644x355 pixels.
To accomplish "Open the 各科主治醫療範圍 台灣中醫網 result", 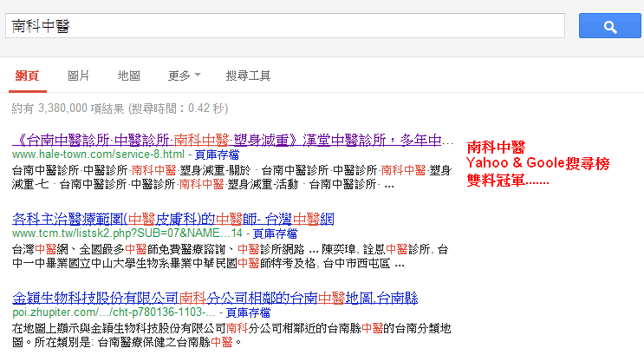I will 173,218.
